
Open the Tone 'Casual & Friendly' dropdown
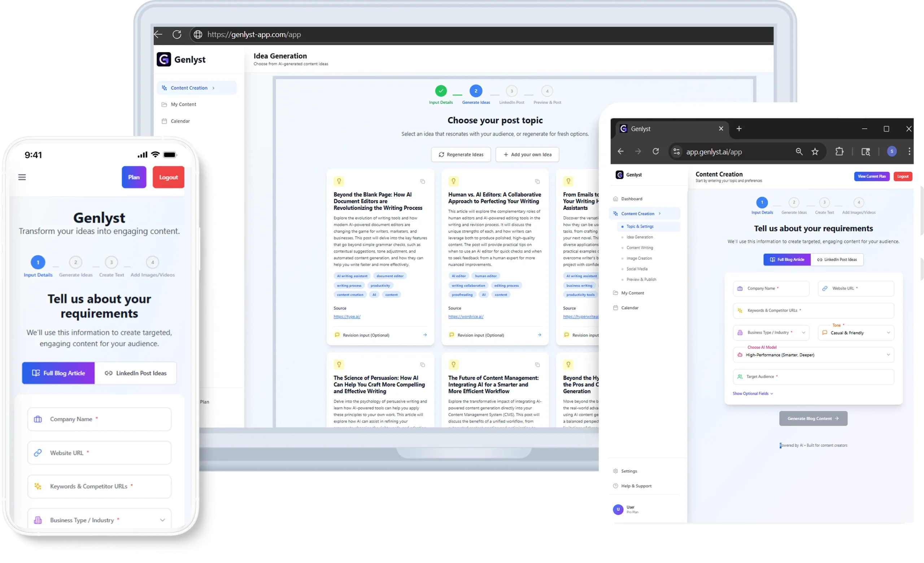click(x=856, y=333)
